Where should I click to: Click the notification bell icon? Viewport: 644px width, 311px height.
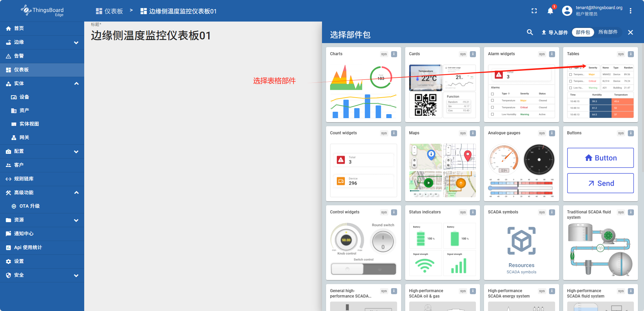550,11
